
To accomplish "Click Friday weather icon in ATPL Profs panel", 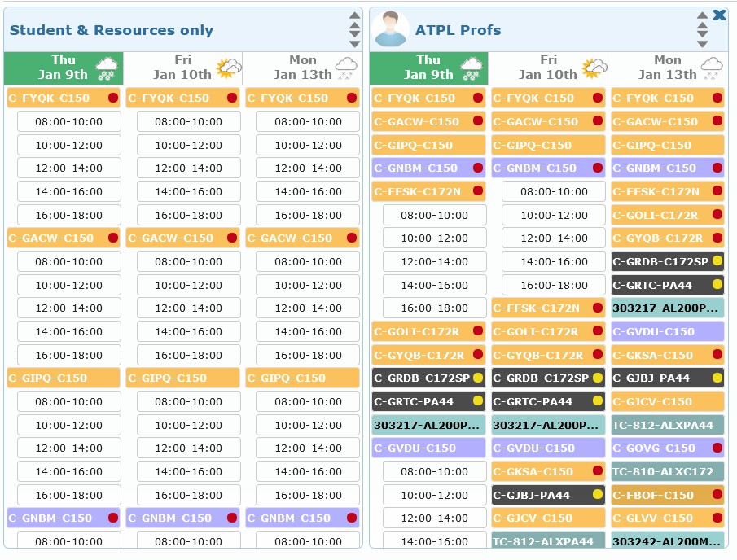I will (x=594, y=67).
